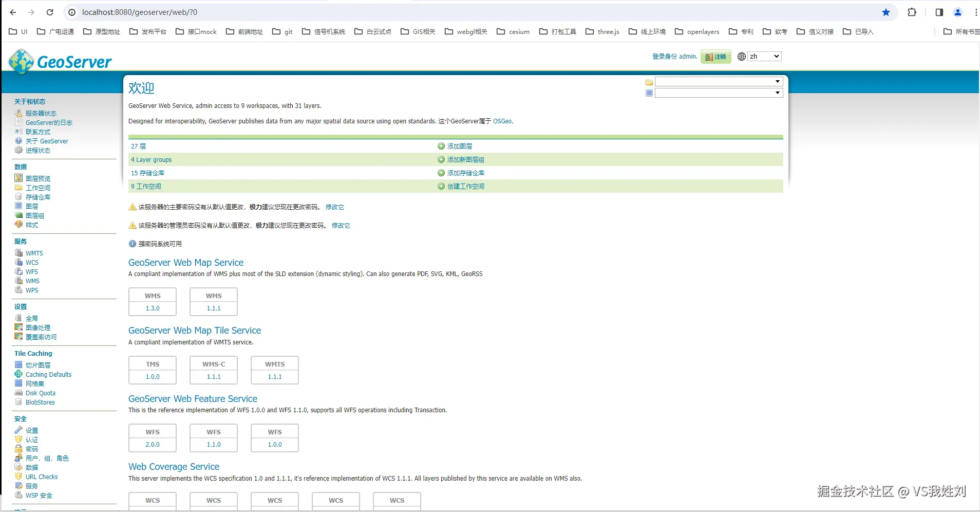Viewport: 980px width, 512px height.
Task: Click the workspaces folder icon (工作空间)
Action: (x=18, y=188)
